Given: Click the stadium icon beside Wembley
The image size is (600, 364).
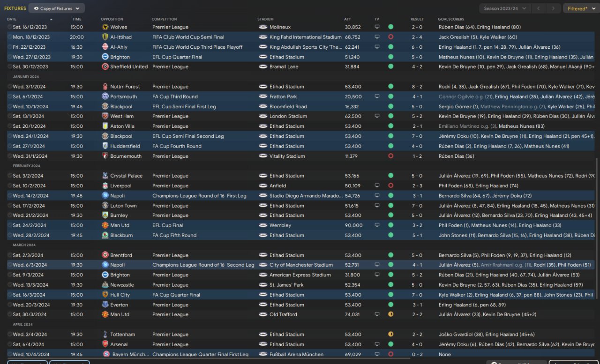Looking at the screenshot, I should click(x=263, y=225).
